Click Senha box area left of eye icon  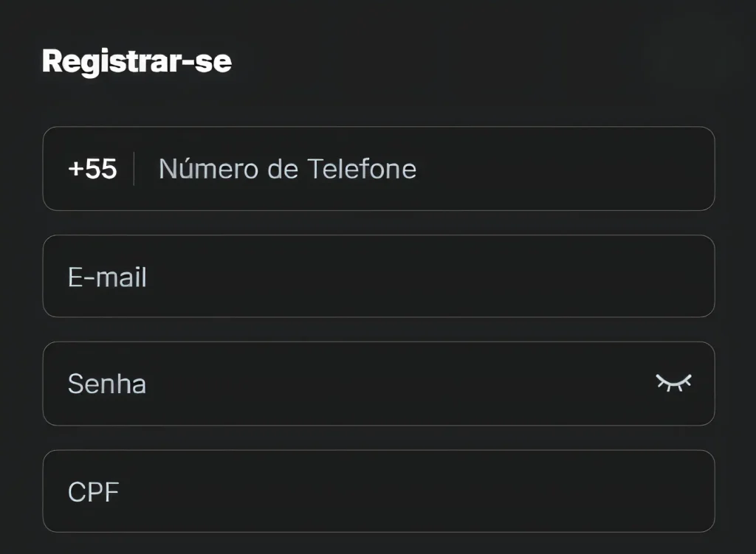400,384
